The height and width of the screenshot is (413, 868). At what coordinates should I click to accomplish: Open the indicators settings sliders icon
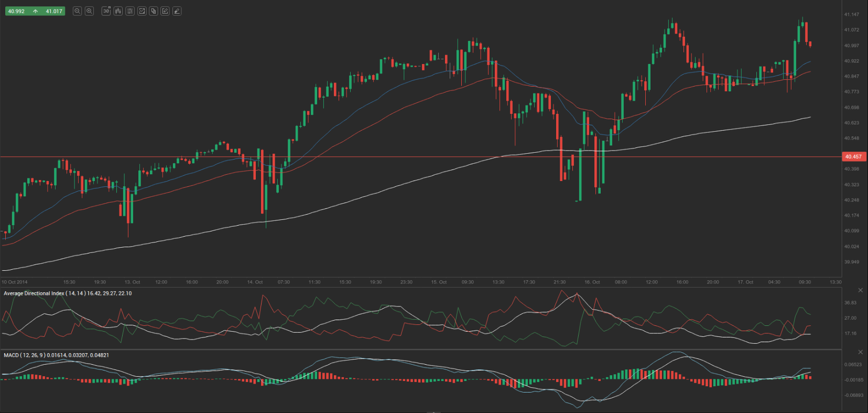[x=130, y=11]
